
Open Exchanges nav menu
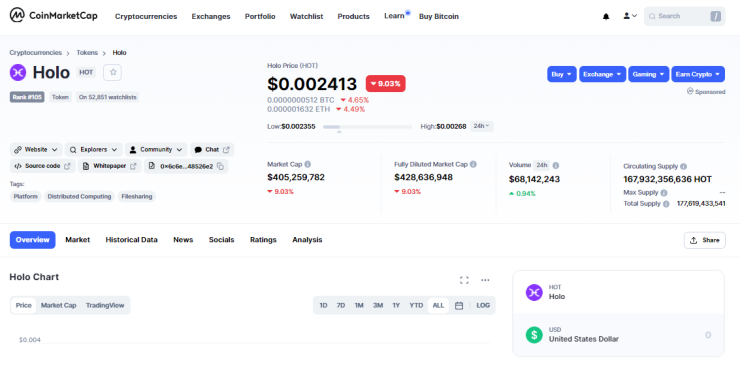click(x=211, y=17)
